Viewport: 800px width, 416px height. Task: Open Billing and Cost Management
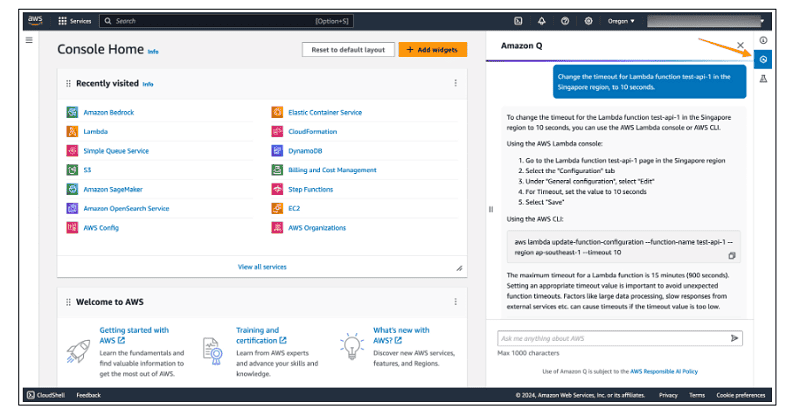pyautogui.click(x=332, y=170)
